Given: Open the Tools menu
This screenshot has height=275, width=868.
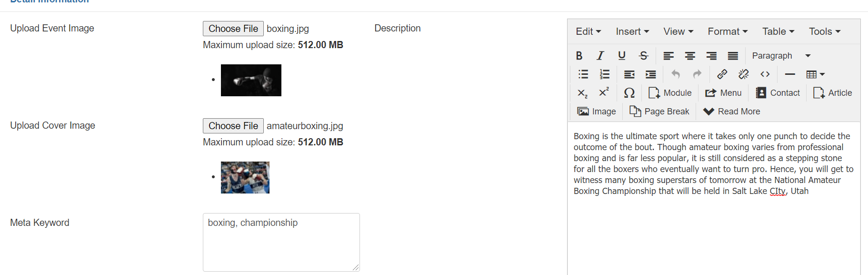Looking at the screenshot, I should pos(825,31).
